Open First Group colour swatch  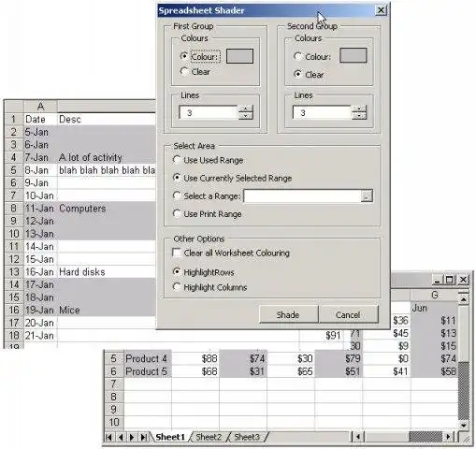(239, 56)
